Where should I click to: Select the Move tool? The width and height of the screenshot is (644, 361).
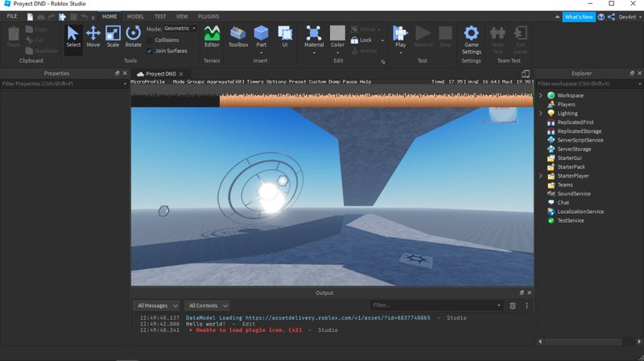(x=93, y=35)
